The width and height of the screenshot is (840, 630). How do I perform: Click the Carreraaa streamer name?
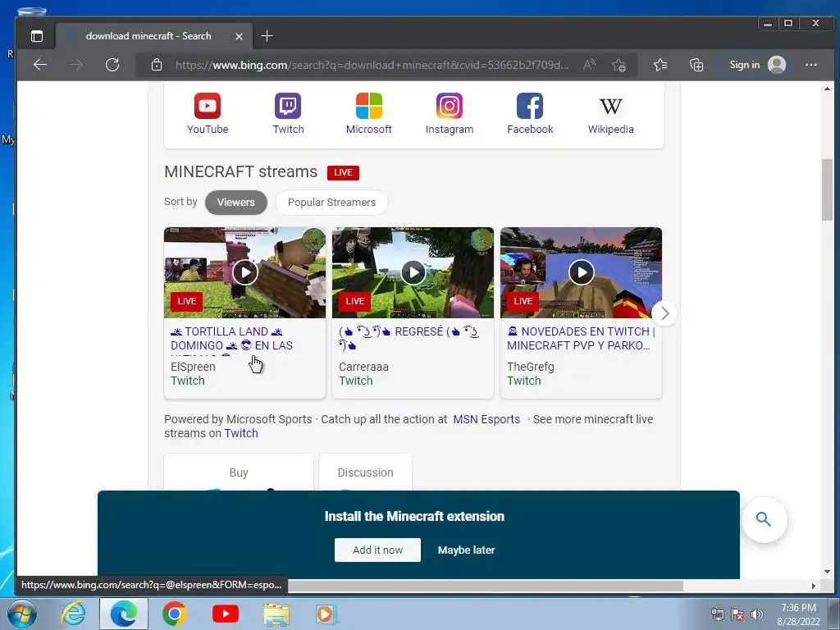[363, 367]
